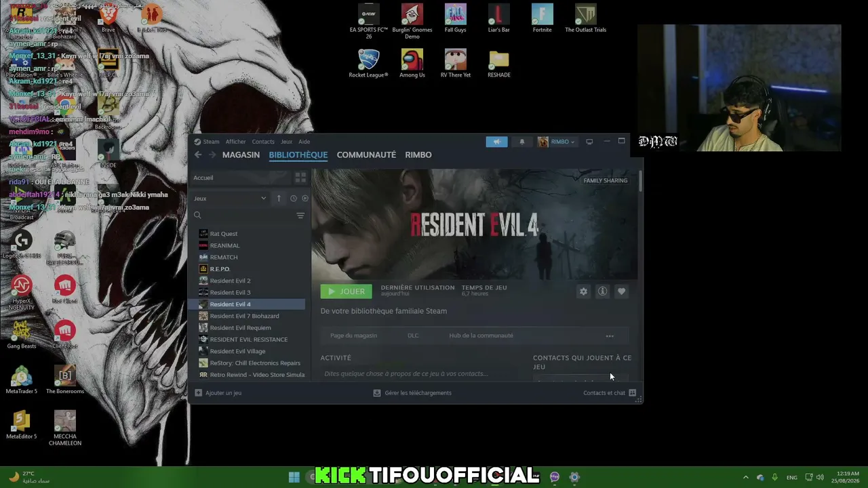Toggle the sort-order arrow next to Jeux

(279, 199)
